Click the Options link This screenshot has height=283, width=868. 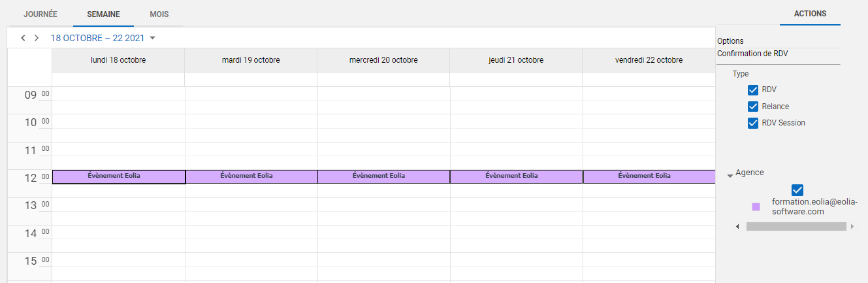click(730, 41)
